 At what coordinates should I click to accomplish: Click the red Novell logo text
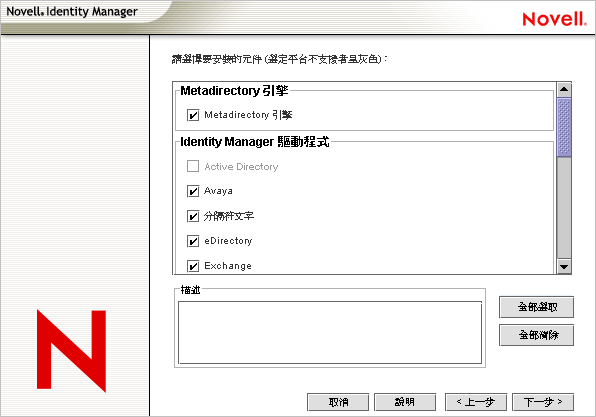554,19
